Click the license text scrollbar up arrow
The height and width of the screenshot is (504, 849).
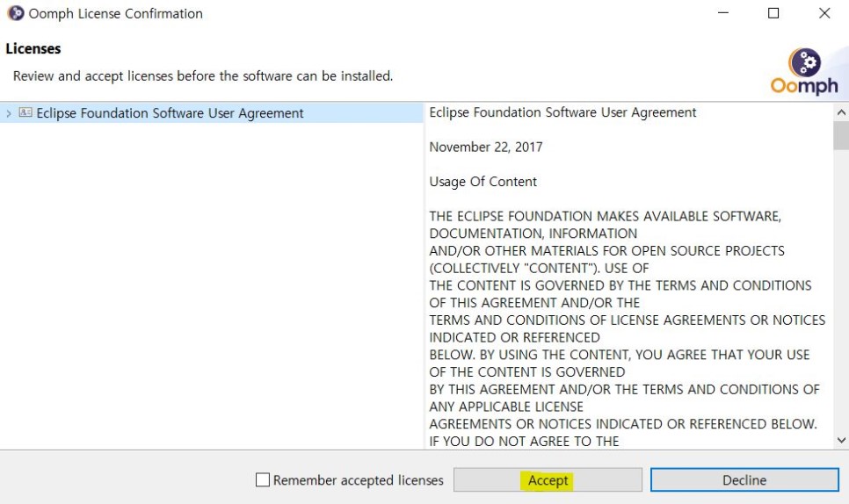pos(841,112)
